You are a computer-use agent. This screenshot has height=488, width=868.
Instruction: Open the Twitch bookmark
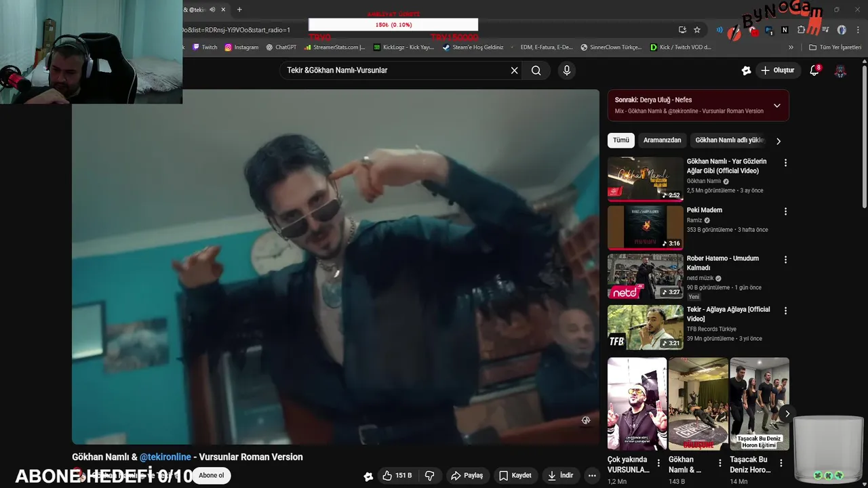point(205,47)
